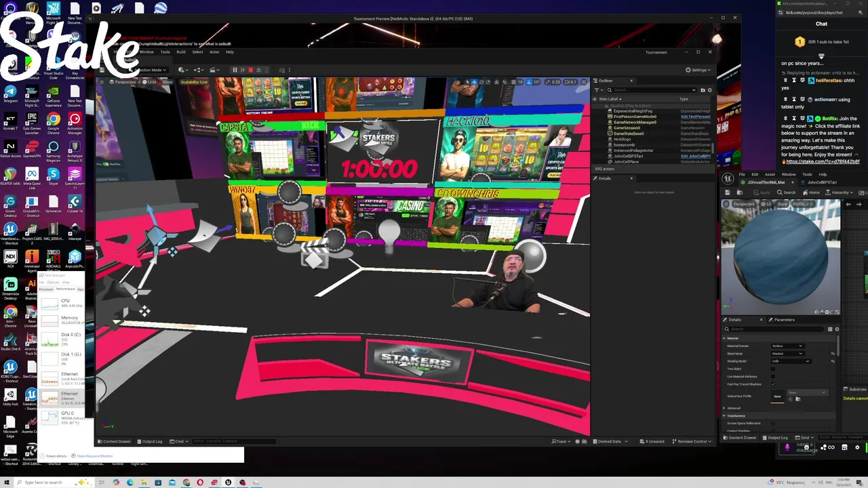The width and height of the screenshot is (868, 488).
Task: Click Save icon in material editor toolbar
Action: coord(728,192)
